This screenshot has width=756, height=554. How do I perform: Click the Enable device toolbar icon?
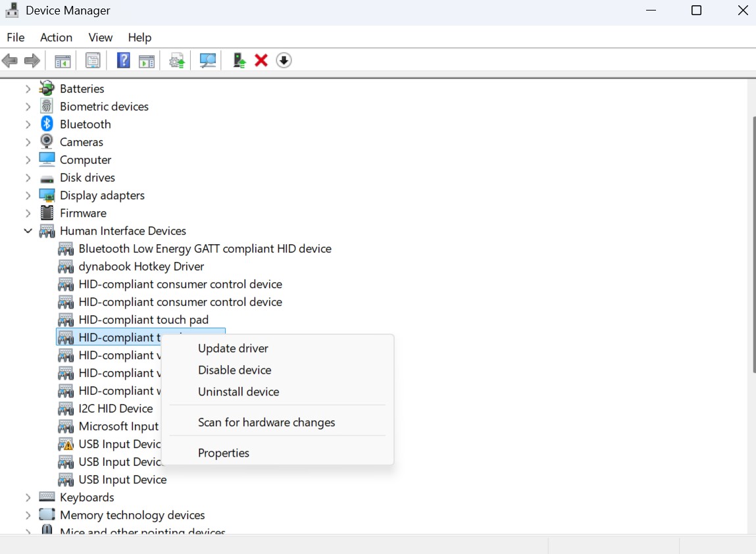(x=239, y=61)
